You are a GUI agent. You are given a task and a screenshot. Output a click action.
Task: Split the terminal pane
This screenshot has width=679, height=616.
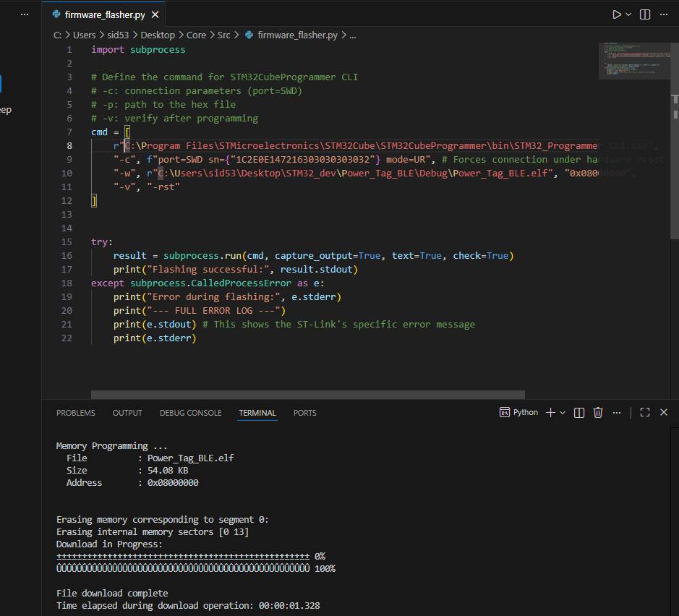pyautogui.click(x=579, y=413)
